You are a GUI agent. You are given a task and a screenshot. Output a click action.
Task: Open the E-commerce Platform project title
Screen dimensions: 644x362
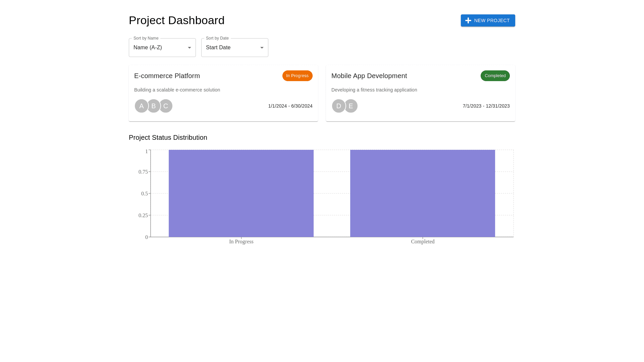167,76
